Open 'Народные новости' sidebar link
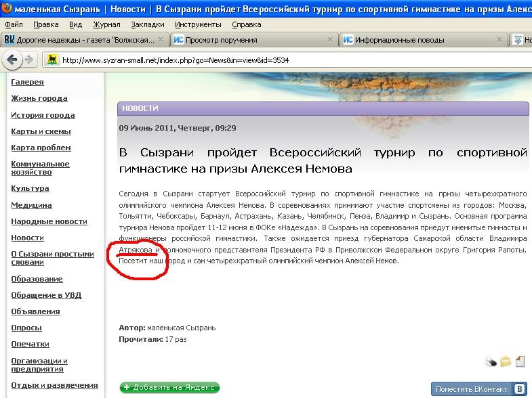 (x=49, y=221)
